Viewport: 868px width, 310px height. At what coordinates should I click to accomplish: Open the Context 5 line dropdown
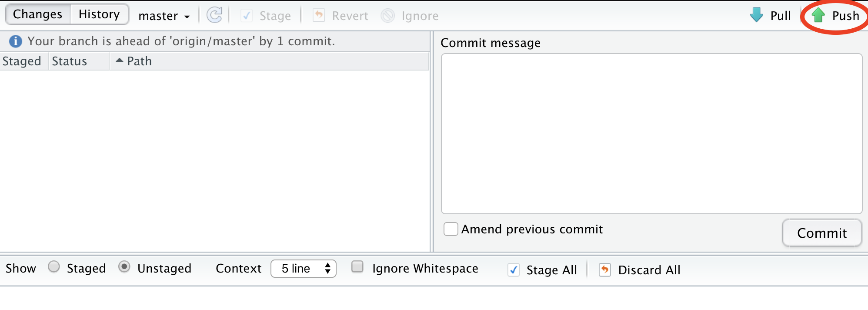tap(304, 268)
